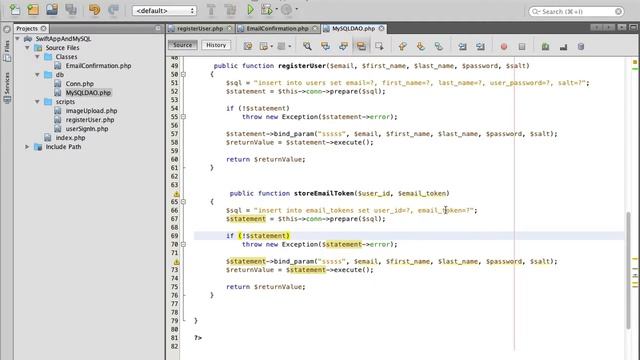Toggle code fold at line 70
Screen dimensions: 640x360
[183, 244]
